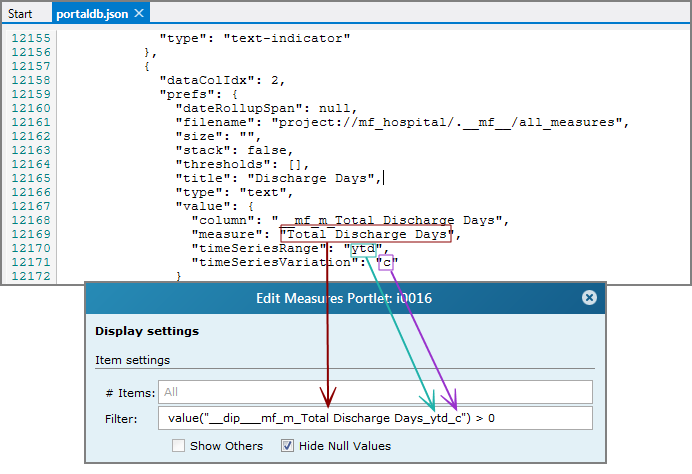Click the "thresholds": [] line
Viewport: 692px width, 474px height.
[x=242, y=164]
